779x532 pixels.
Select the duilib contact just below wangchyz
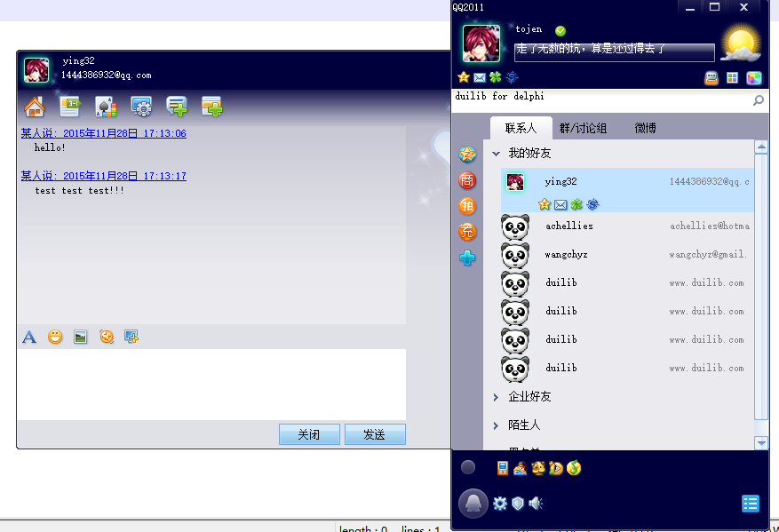(x=627, y=283)
